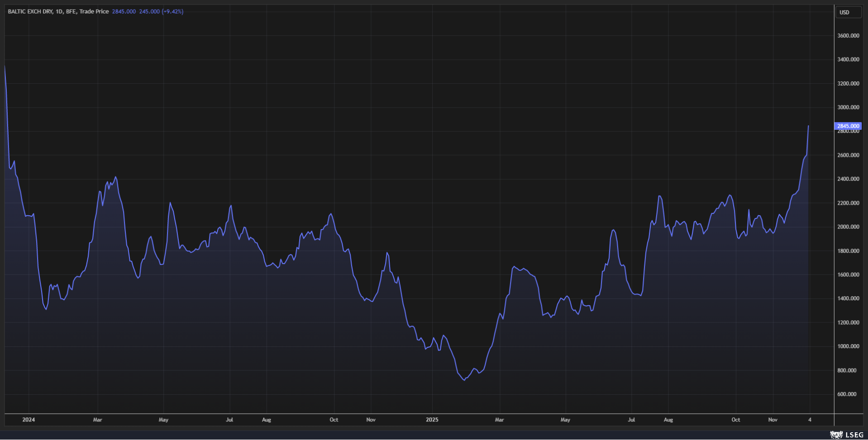This screenshot has width=868, height=440.
Task: Click the 2845.000 last price in legend
Action: (x=124, y=11)
